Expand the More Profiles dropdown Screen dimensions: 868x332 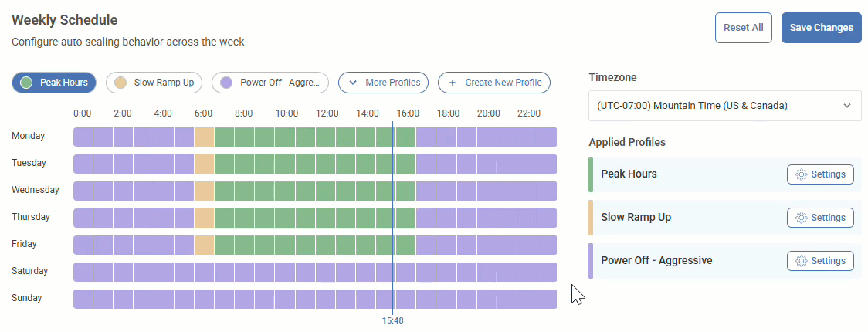pos(383,83)
